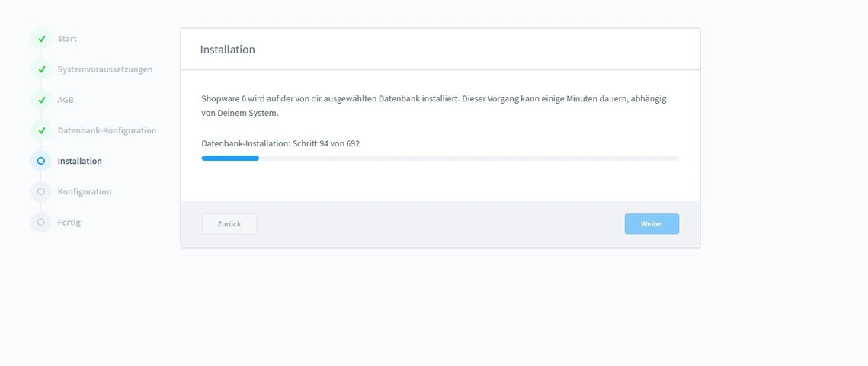
Task: Select the Installation step label
Action: click(80, 161)
